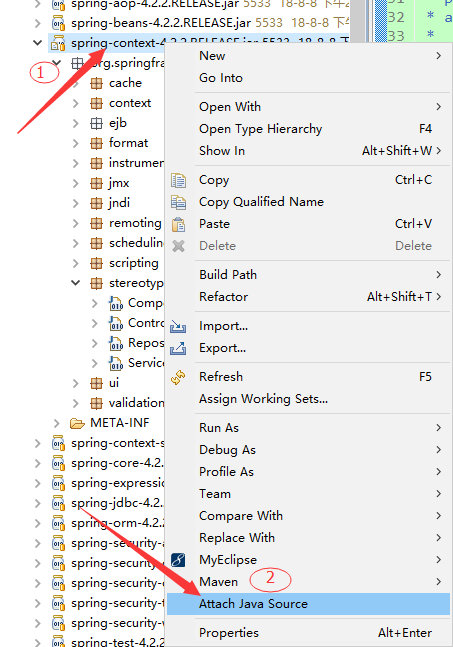Click the Copy icon in context menu
Screen dimensions: 453x647
(178, 180)
